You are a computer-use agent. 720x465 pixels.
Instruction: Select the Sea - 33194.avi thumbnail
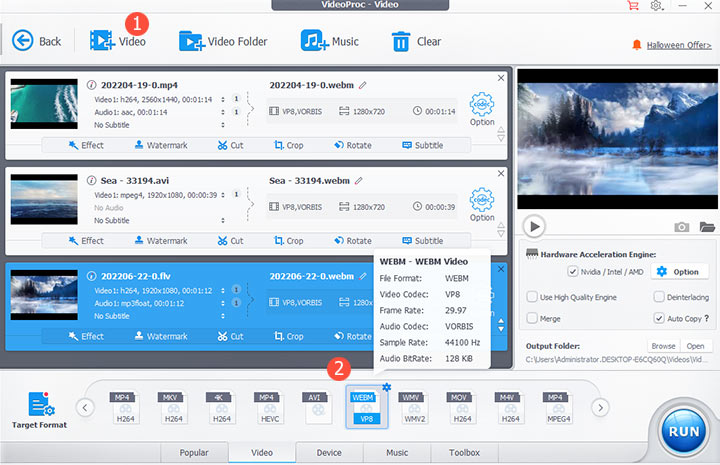tap(44, 199)
